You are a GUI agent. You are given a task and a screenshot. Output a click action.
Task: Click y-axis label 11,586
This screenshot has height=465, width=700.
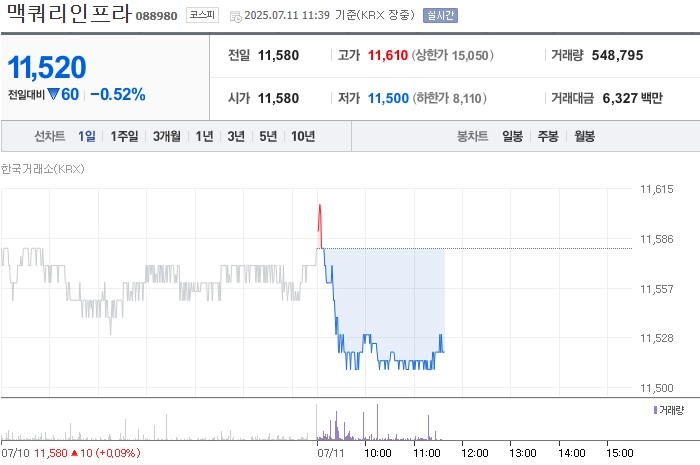pyautogui.click(x=657, y=239)
